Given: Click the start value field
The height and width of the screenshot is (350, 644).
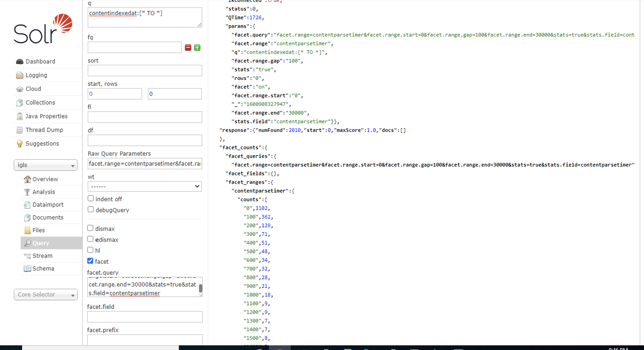Looking at the screenshot, I should (x=115, y=94).
